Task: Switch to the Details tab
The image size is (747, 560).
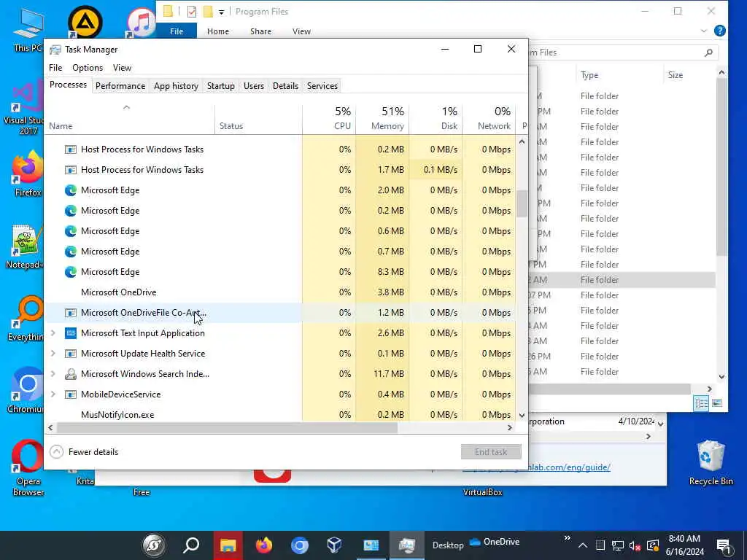Action: point(285,86)
